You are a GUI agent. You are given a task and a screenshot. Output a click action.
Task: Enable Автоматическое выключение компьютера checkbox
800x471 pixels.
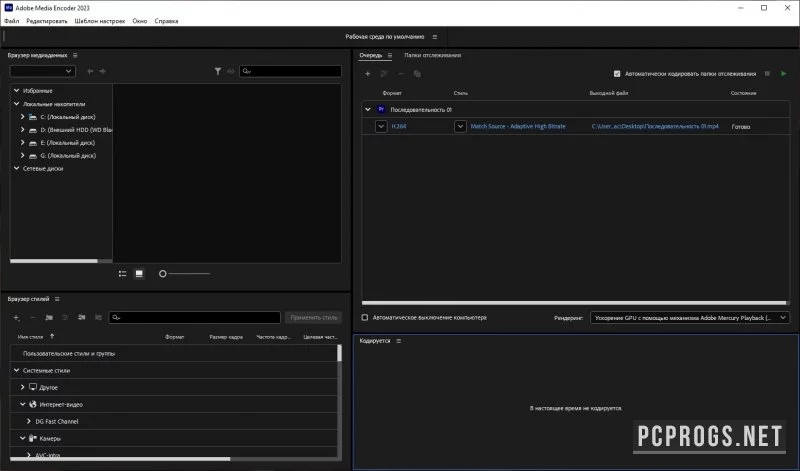pos(365,317)
